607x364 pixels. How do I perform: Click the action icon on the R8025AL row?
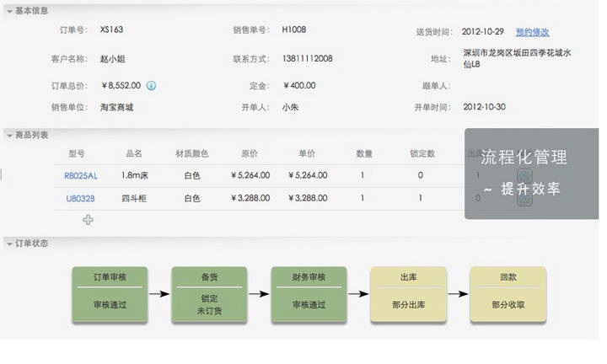(524, 176)
